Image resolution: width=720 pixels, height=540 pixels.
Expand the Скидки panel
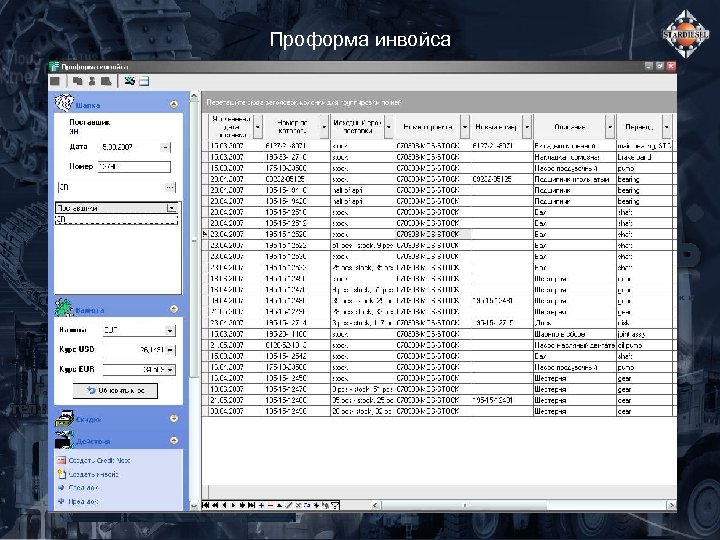(174, 418)
